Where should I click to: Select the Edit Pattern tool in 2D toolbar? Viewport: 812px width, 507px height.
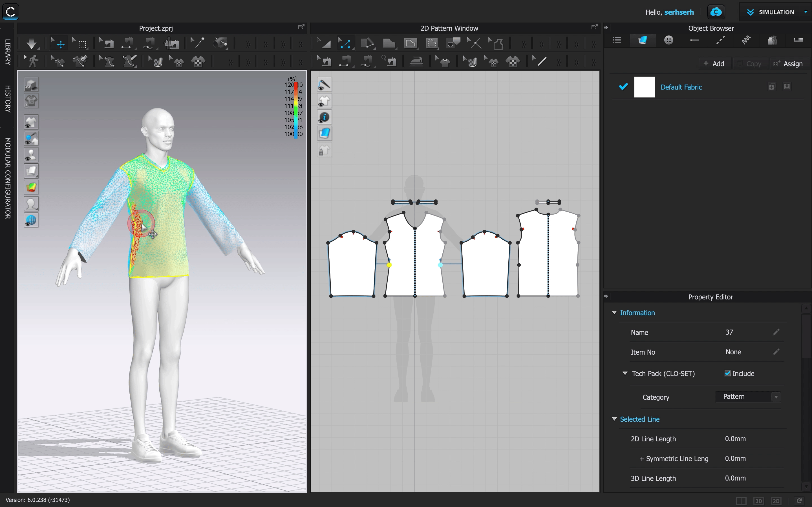pyautogui.click(x=345, y=44)
